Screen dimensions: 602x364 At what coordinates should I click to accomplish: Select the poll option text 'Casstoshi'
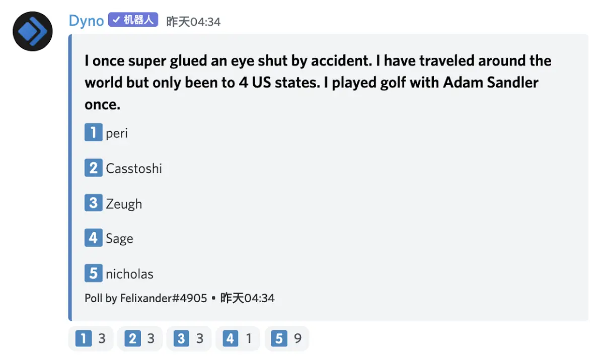pos(134,168)
